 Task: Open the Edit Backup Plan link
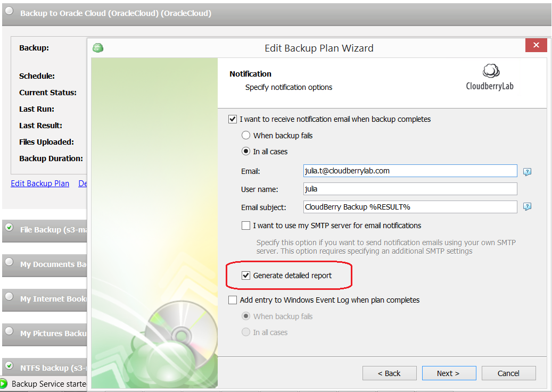click(x=40, y=184)
